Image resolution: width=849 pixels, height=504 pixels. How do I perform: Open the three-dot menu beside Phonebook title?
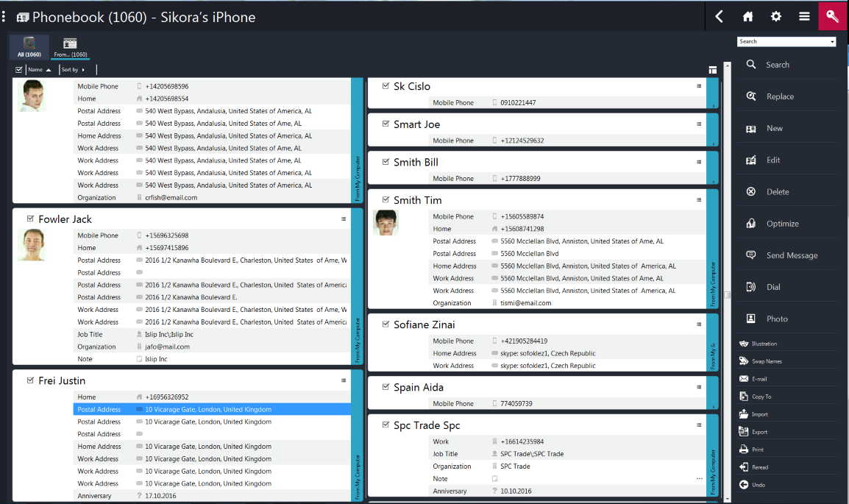pyautogui.click(x=4, y=17)
